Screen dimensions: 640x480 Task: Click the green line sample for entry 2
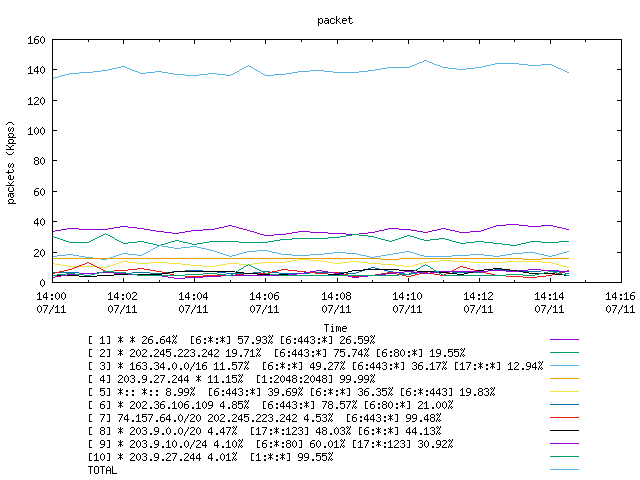[x=564, y=353]
